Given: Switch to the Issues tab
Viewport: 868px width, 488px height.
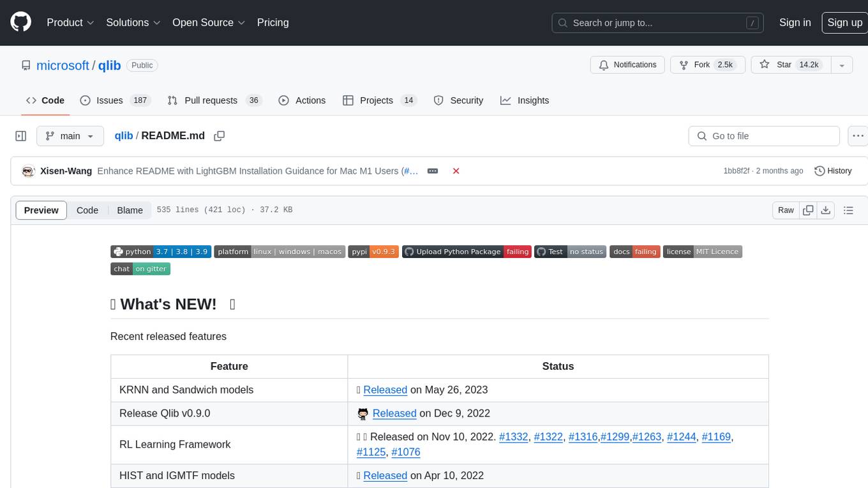Looking at the screenshot, I should [114, 100].
